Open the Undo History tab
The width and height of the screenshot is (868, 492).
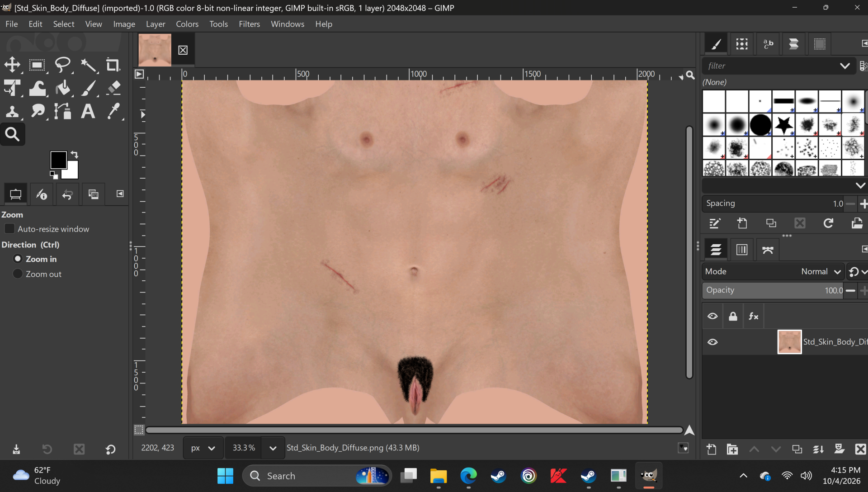67,194
